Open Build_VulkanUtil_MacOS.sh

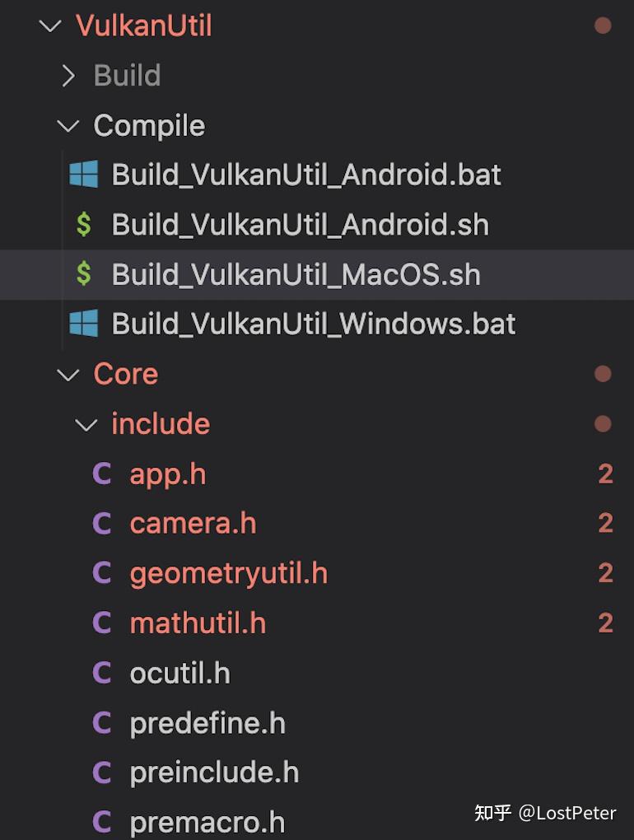pos(296,274)
